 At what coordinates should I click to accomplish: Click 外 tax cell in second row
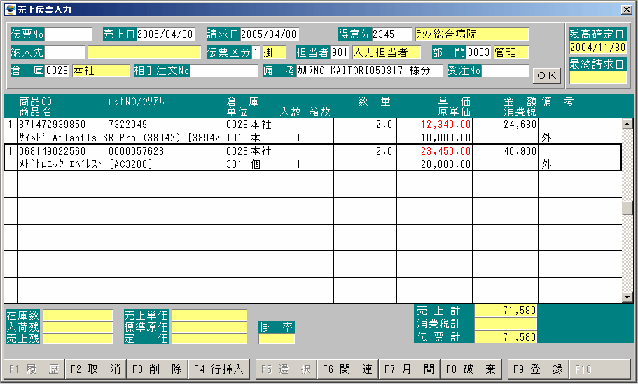546,164
